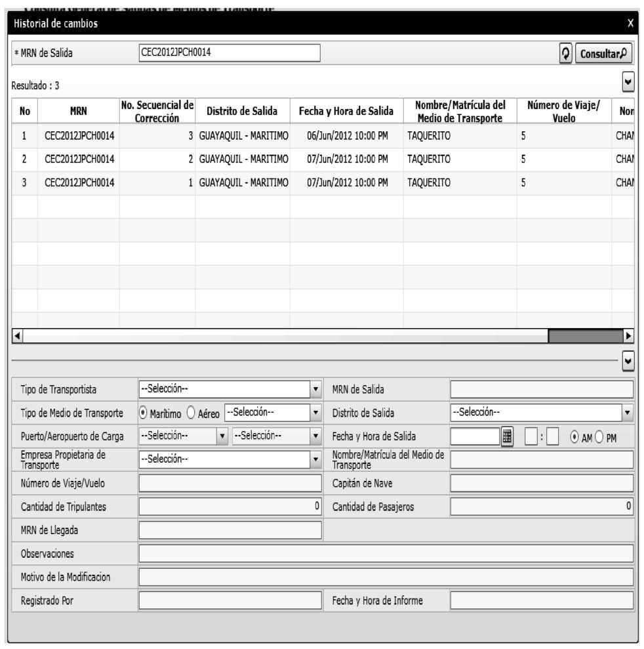Click the No column header
Image resolution: width=644 pixels, height=649 pixels.
pyautogui.click(x=25, y=111)
